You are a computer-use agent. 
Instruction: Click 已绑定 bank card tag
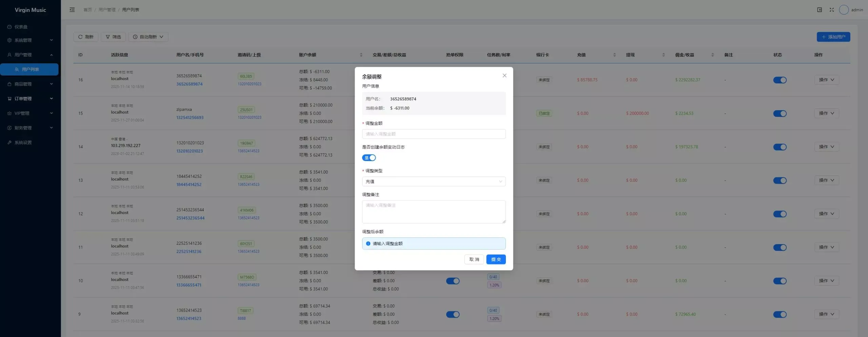click(x=544, y=114)
